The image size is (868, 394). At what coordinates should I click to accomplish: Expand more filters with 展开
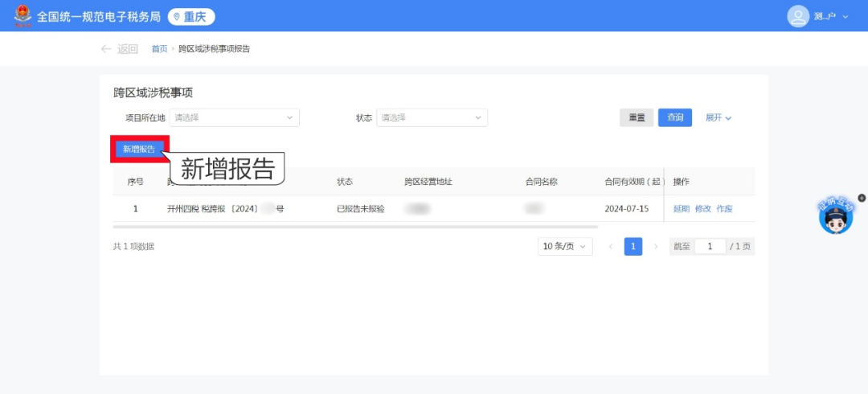pos(719,117)
